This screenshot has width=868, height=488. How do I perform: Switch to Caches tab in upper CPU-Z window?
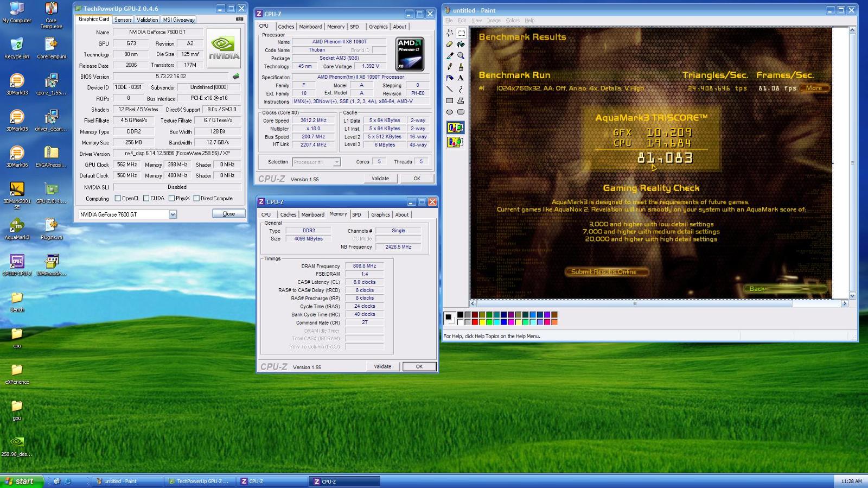pyautogui.click(x=286, y=27)
